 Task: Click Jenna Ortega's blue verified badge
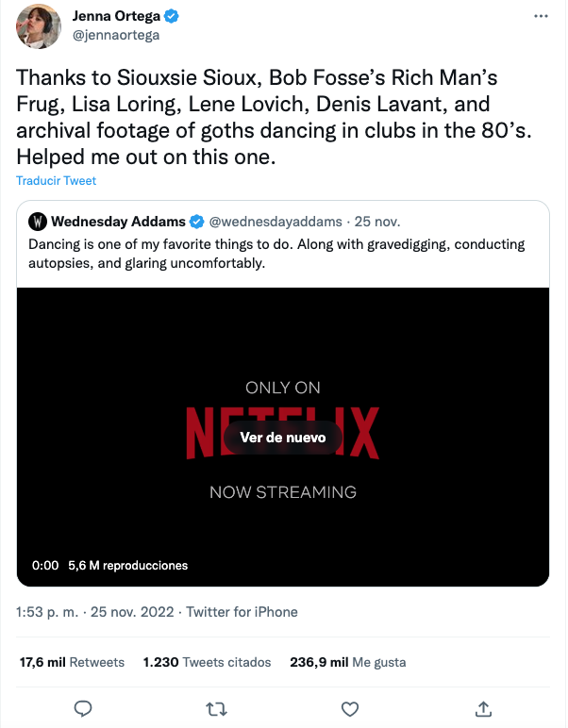174,17
